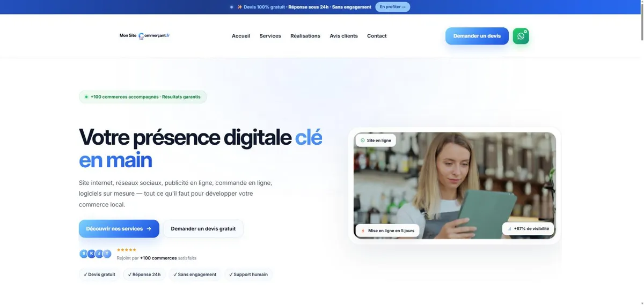Click the five-star rating icons
Image resolution: width=644 pixels, height=305 pixels.
[x=127, y=250]
